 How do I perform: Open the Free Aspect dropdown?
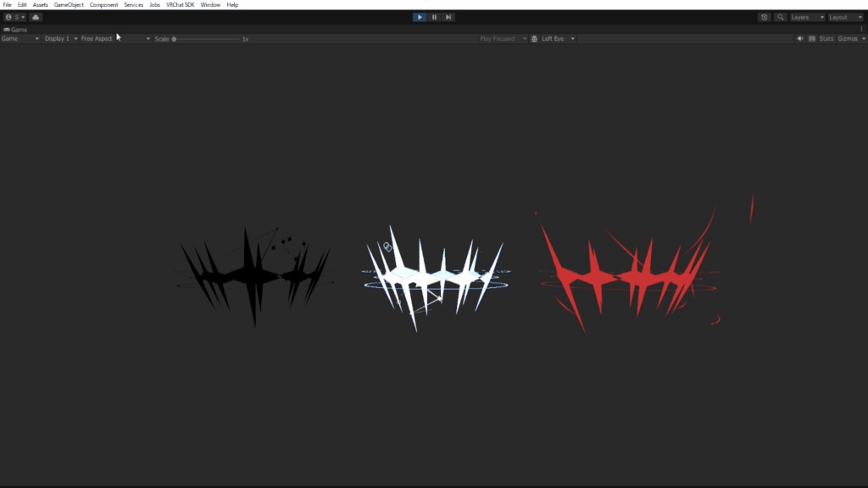click(x=115, y=39)
